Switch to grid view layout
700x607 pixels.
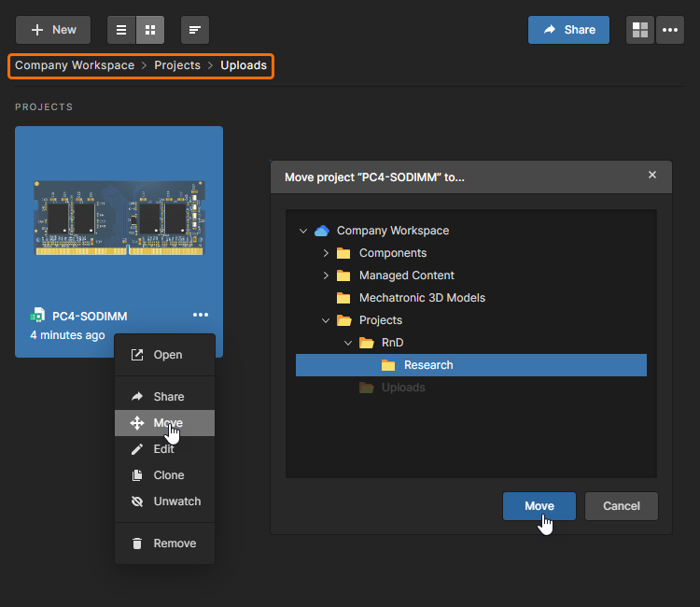click(150, 30)
